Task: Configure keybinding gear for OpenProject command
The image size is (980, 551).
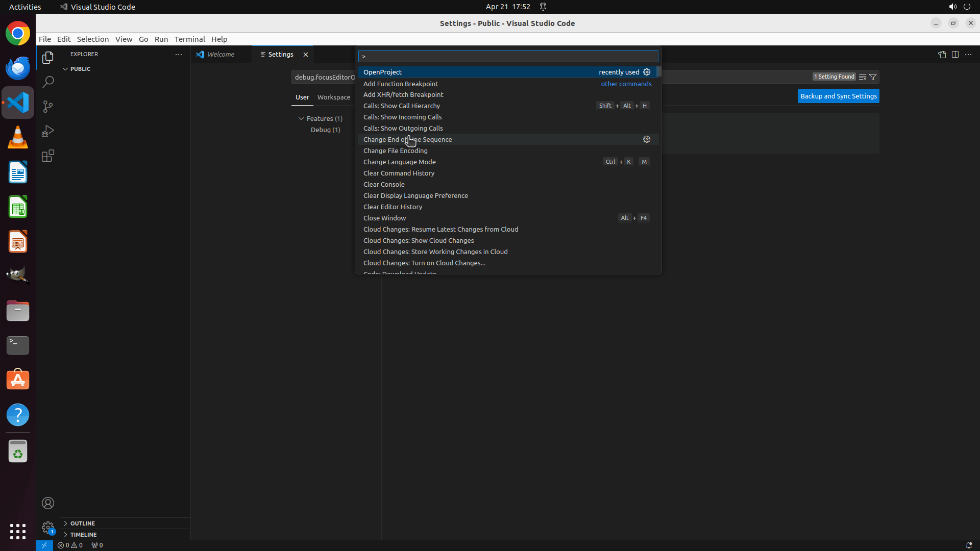Action: [x=647, y=72]
